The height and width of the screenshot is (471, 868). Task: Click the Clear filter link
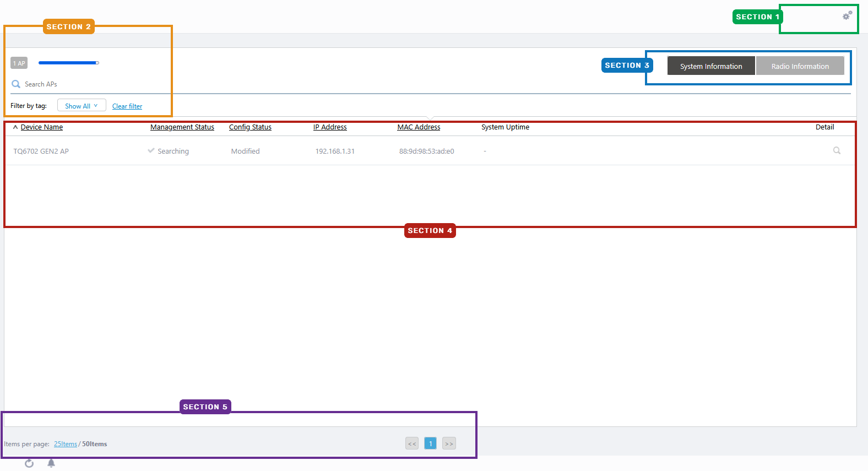pos(127,106)
